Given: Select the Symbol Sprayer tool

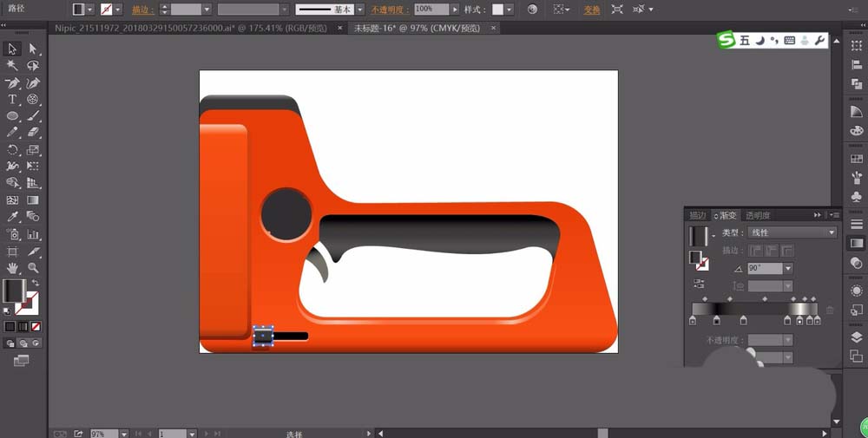Looking at the screenshot, I should coord(12,234).
